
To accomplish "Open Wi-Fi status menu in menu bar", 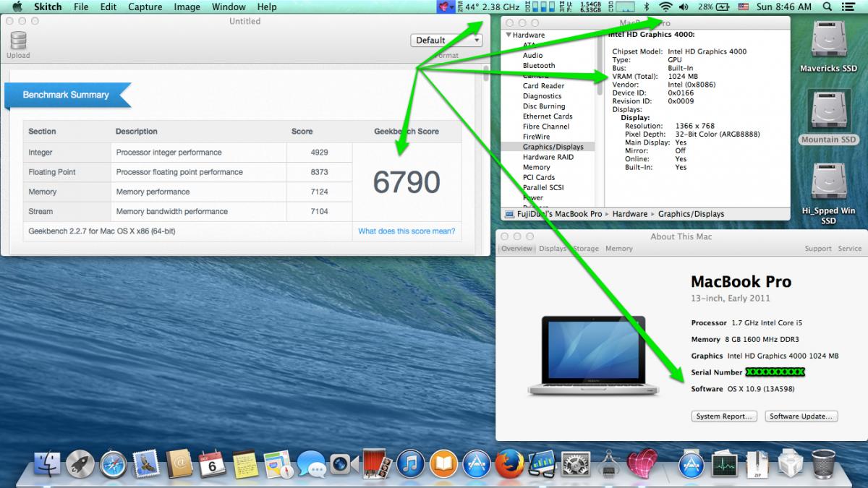I will coord(665,7).
